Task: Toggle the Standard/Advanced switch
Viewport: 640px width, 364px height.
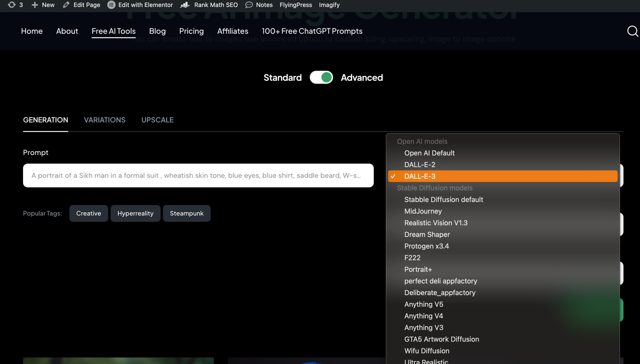Action: point(321,77)
